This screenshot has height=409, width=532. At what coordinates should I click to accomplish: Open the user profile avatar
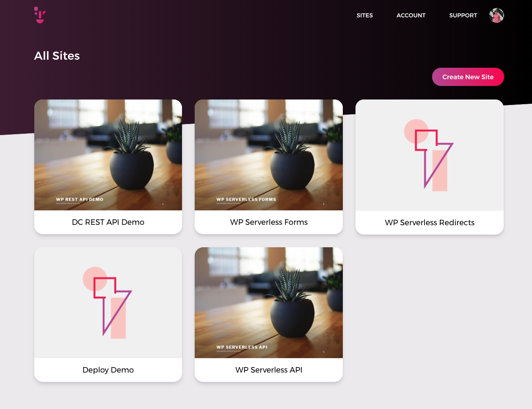click(496, 15)
